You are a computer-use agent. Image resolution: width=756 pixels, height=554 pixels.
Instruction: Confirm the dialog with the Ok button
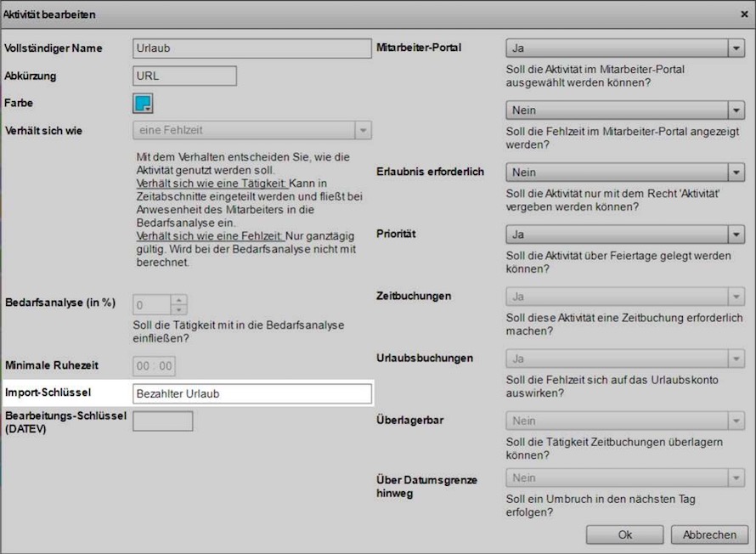625,534
